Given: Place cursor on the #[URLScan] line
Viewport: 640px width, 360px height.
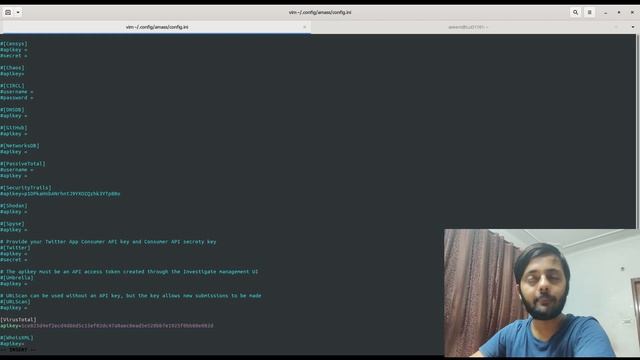Looking at the screenshot, I should (x=15, y=302).
